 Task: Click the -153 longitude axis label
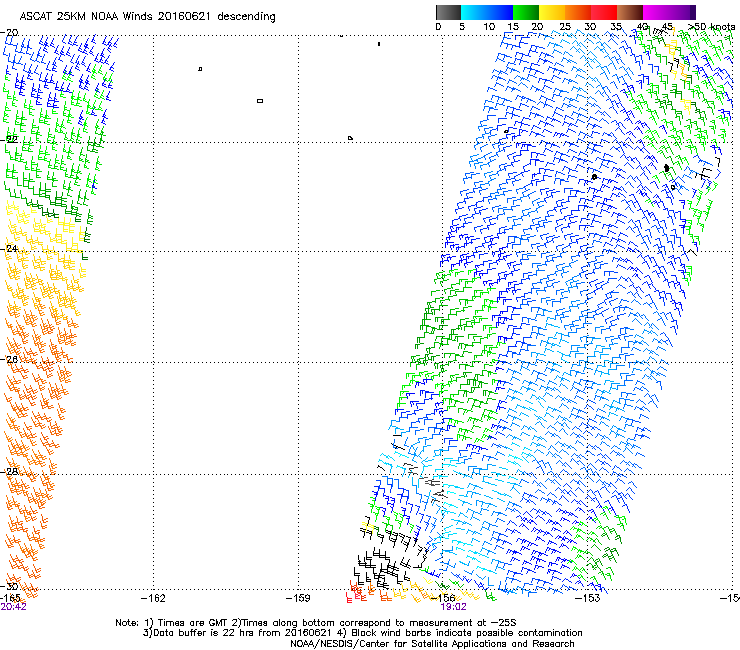pos(588,598)
